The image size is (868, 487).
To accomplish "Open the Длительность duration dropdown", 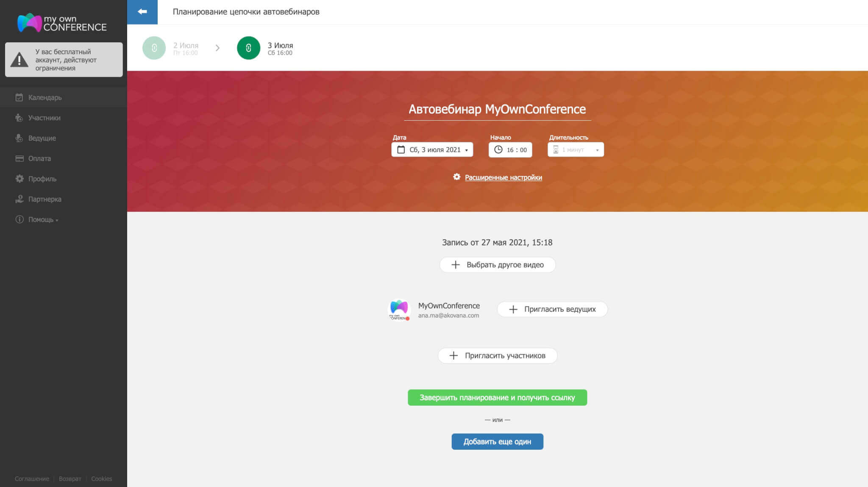I will pyautogui.click(x=575, y=149).
